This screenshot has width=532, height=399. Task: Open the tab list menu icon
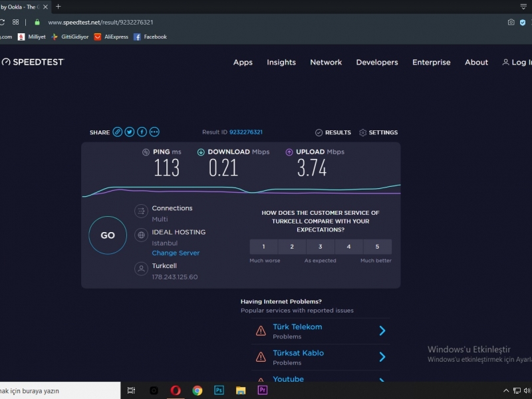pos(523,7)
